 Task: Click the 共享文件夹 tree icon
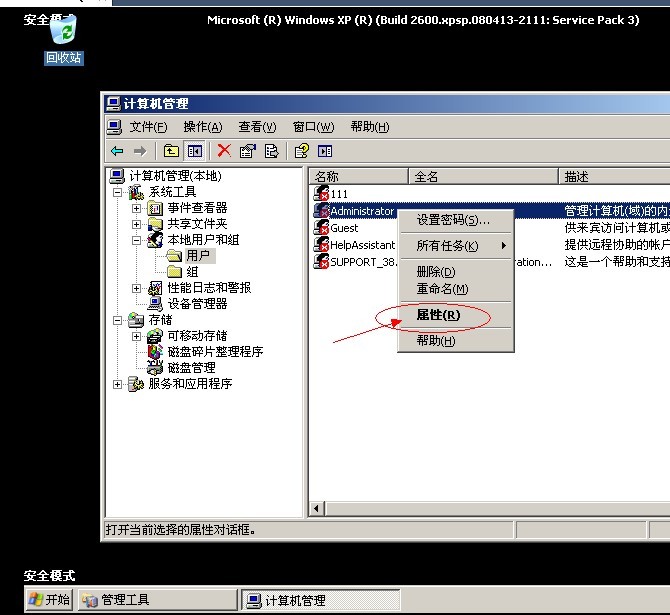coord(155,224)
